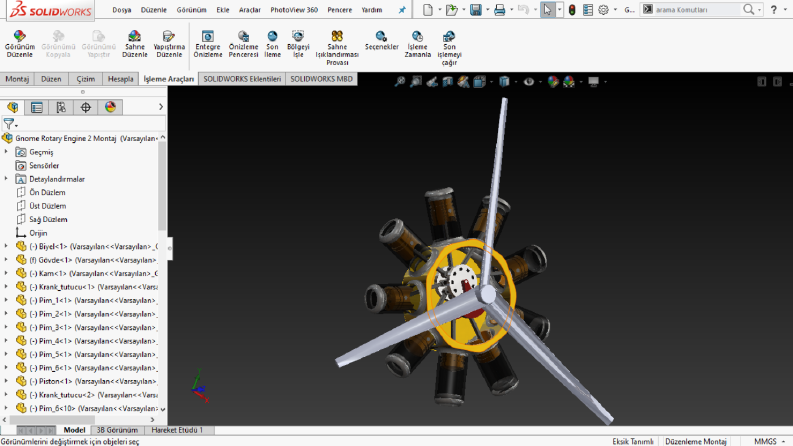
Task: Click in arama Komutları search field
Action: [697, 10]
